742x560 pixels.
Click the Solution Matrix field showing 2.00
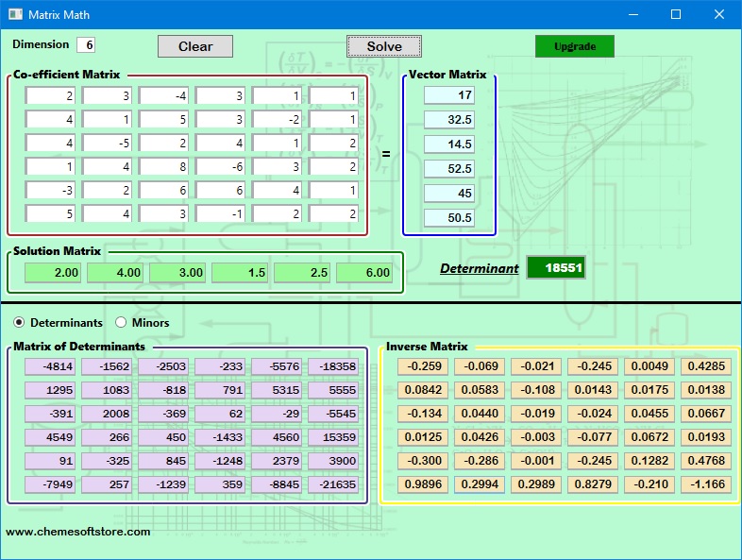(52, 273)
